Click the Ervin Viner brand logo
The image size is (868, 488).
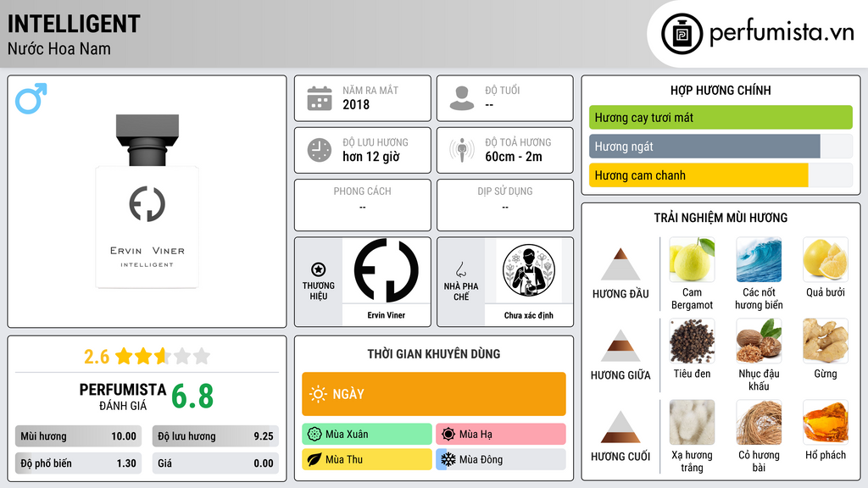pos(386,270)
